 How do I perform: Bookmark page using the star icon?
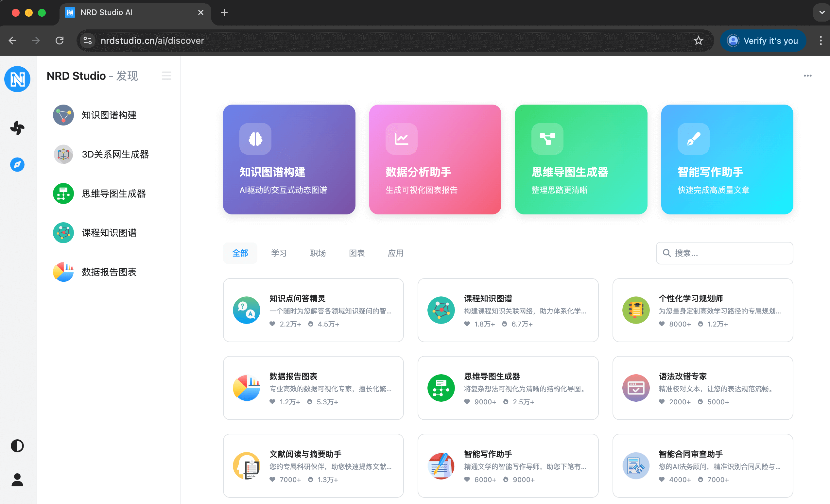[698, 41]
